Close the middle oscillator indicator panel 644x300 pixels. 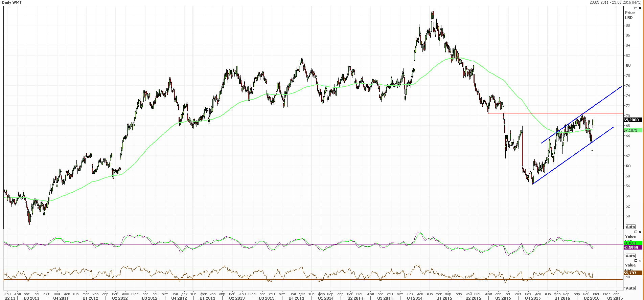pyautogui.click(x=640, y=232)
